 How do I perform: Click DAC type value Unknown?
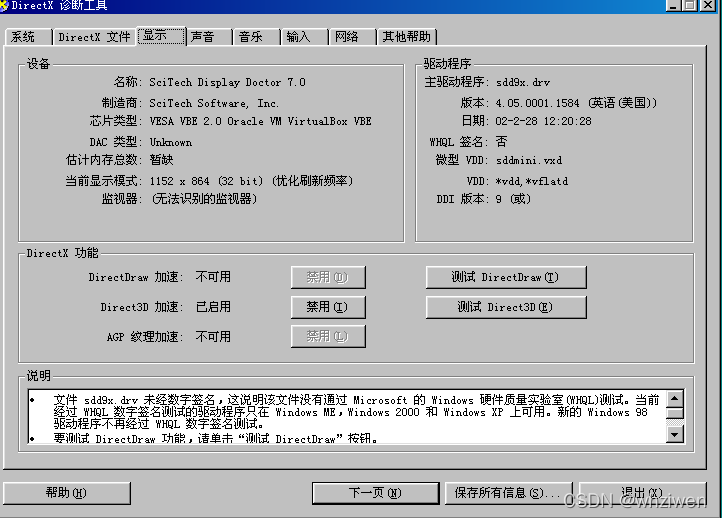pos(171,142)
